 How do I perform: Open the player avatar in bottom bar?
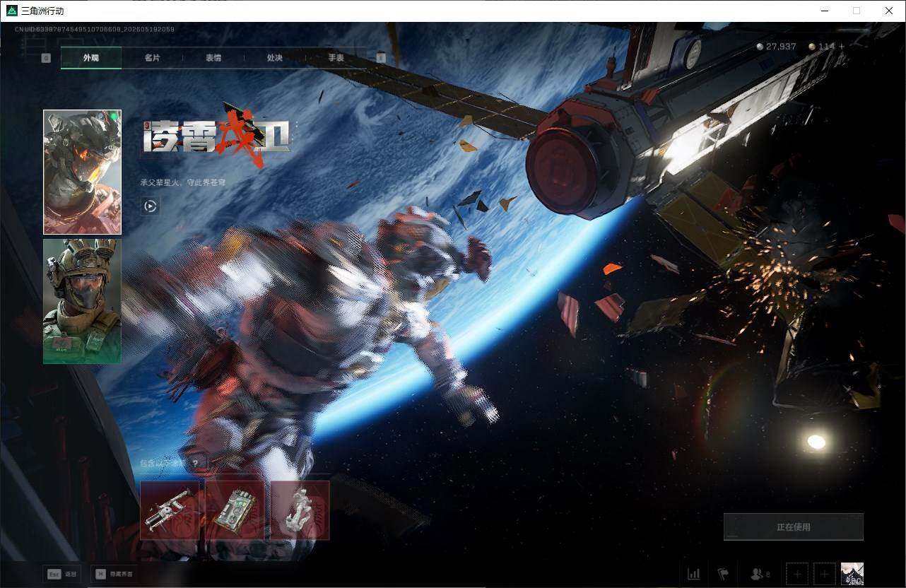click(x=852, y=574)
